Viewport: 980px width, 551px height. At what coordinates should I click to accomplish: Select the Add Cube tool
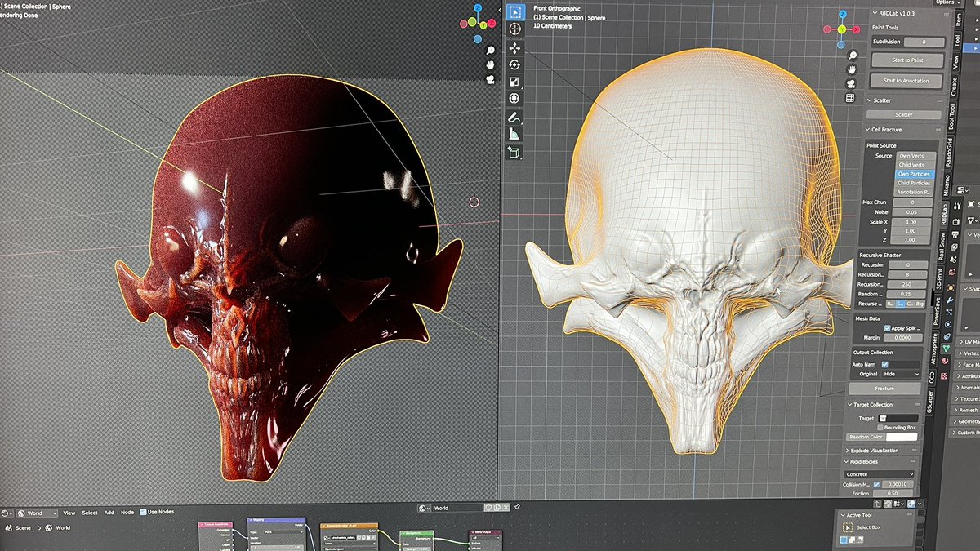(x=515, y=152)
